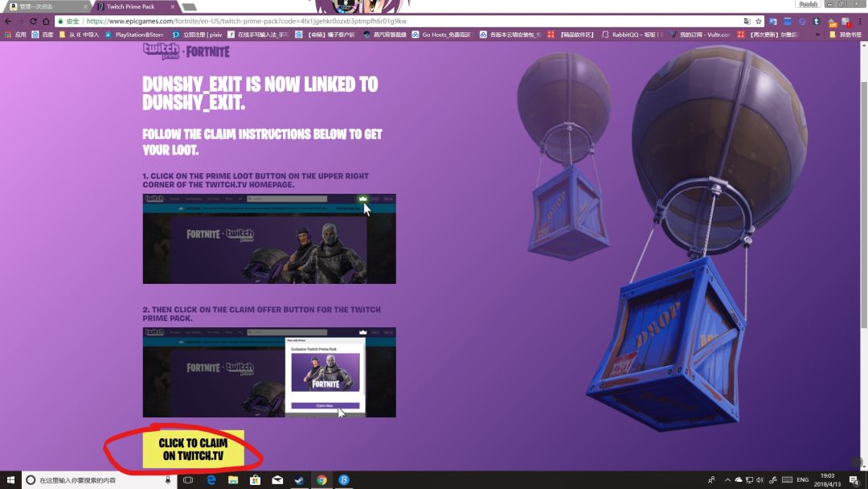Viewport: 868px width, 489px height.
Task: Open the Tumblr 't' extension icon
Action: click(817, 22)
